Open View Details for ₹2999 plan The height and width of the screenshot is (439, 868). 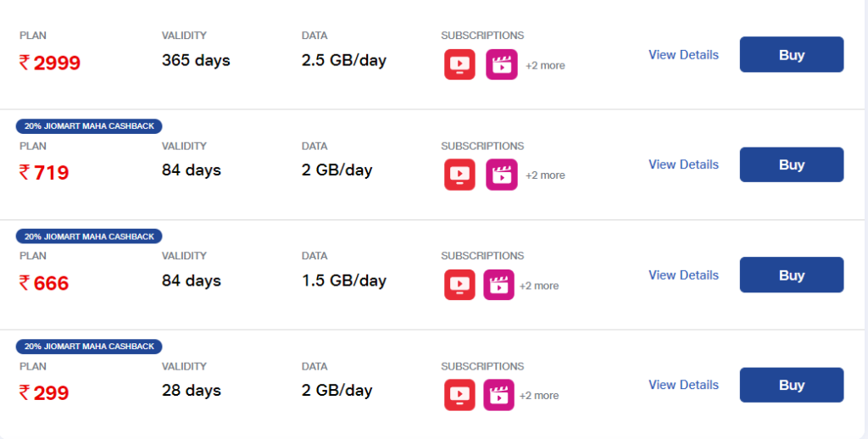pyautogui.click(x=683, y=55)
